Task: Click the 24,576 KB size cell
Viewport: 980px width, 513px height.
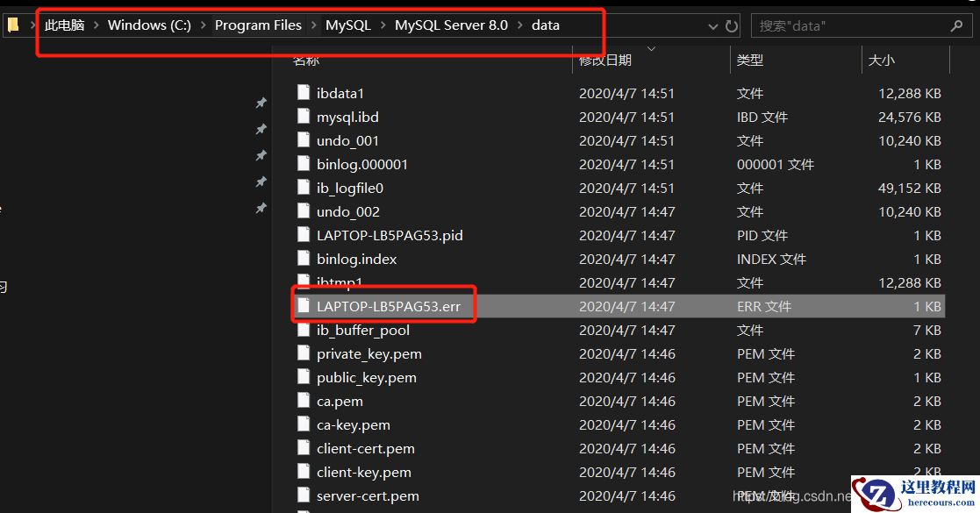Action: 910,117
